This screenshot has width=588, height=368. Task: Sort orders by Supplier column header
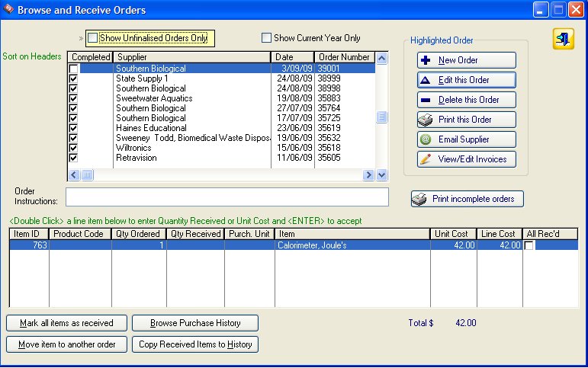tap(191, 57)
